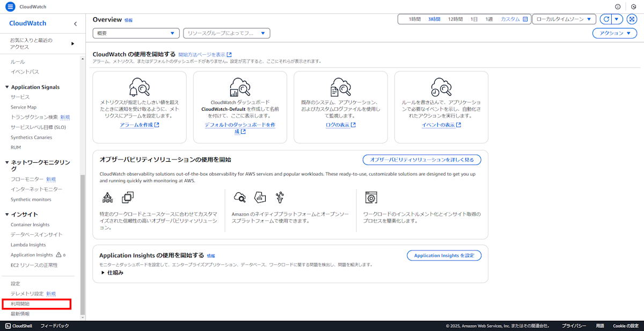Collapse the CloudWatch sidebar arrow
The width and height of the screenshot is (644, 331).
75,24
